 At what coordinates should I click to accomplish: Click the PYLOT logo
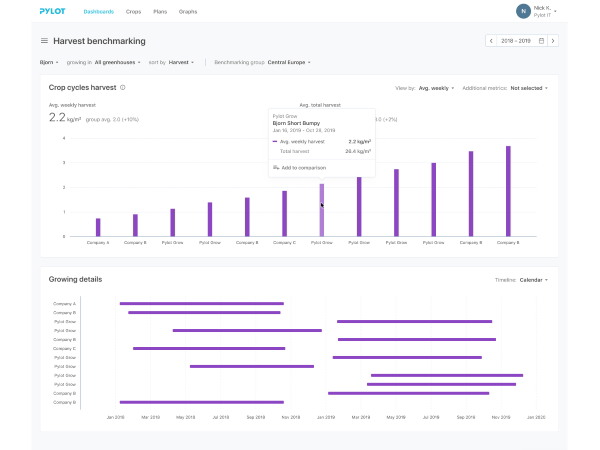pyautogui.click(x=52, y=12)
